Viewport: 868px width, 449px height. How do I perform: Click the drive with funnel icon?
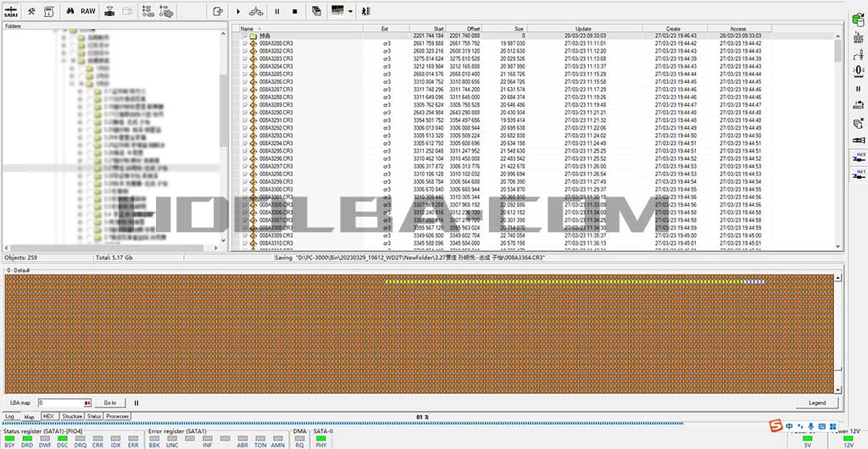[109, 11]
